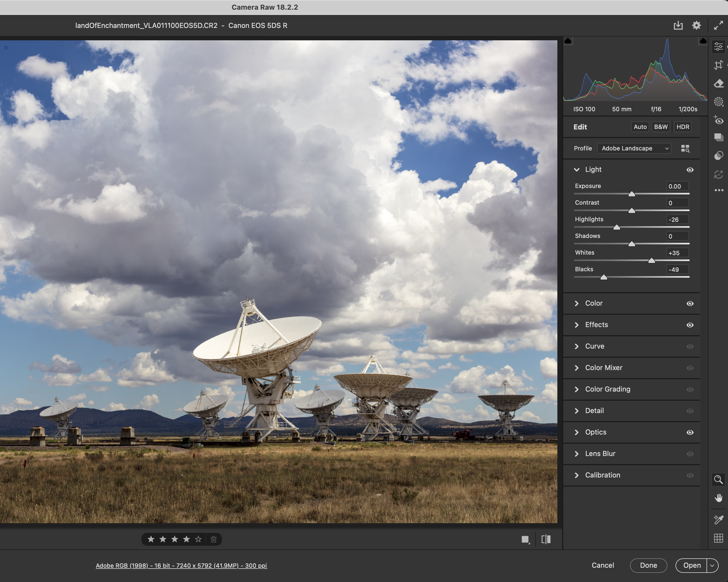The image size is (728, 582).
Task: Select the Crop tool icon
Action: point(718,65)
